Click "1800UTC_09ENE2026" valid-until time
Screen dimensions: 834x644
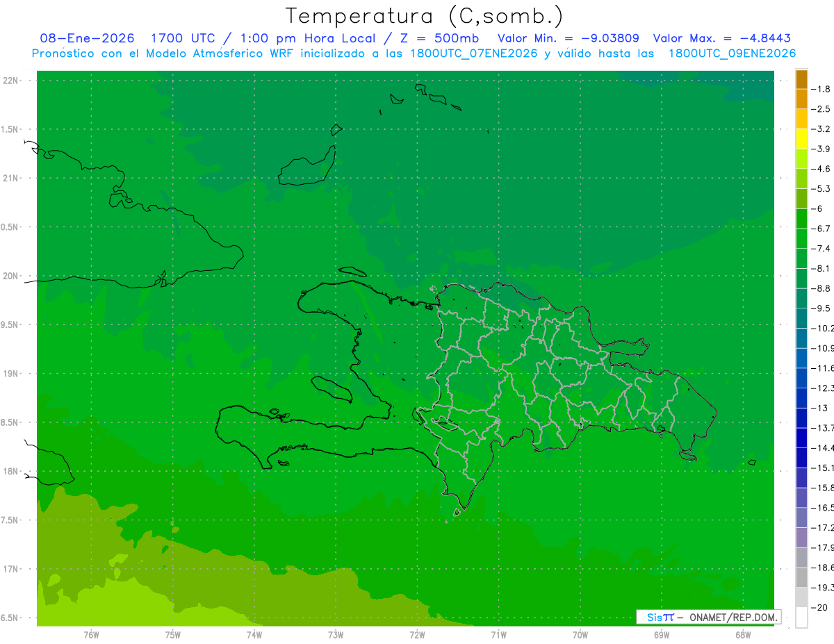tap(732, 53)
